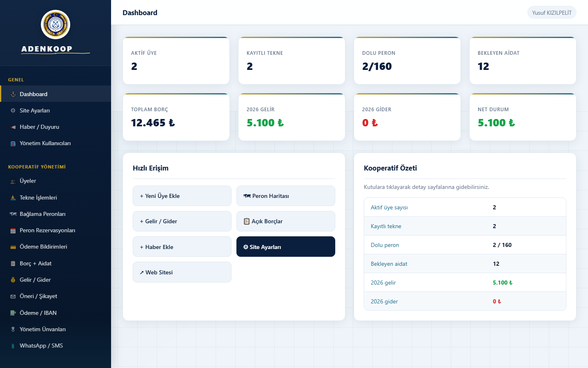Click the red 0 ₺ summary value

click(x=497, y=301)
